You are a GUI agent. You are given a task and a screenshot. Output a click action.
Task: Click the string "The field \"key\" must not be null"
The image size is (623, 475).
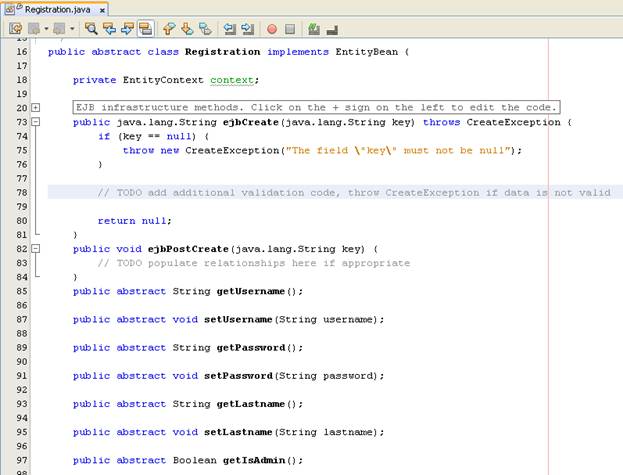tap(398, 151)
